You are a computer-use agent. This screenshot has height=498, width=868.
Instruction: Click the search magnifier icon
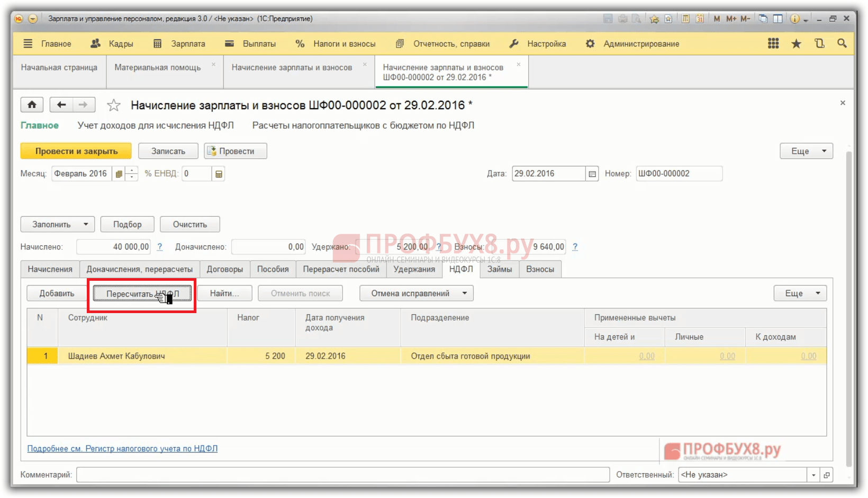pos(842,43)
